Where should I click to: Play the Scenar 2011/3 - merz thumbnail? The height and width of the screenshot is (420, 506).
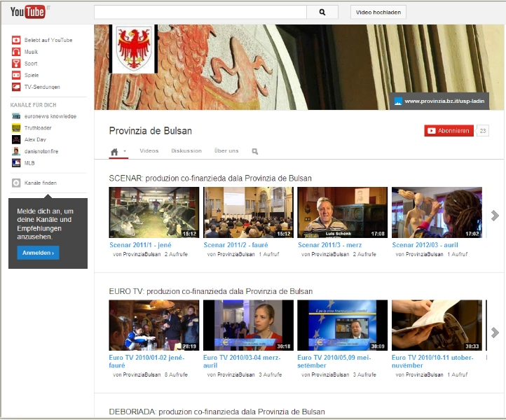coord(342,212)
